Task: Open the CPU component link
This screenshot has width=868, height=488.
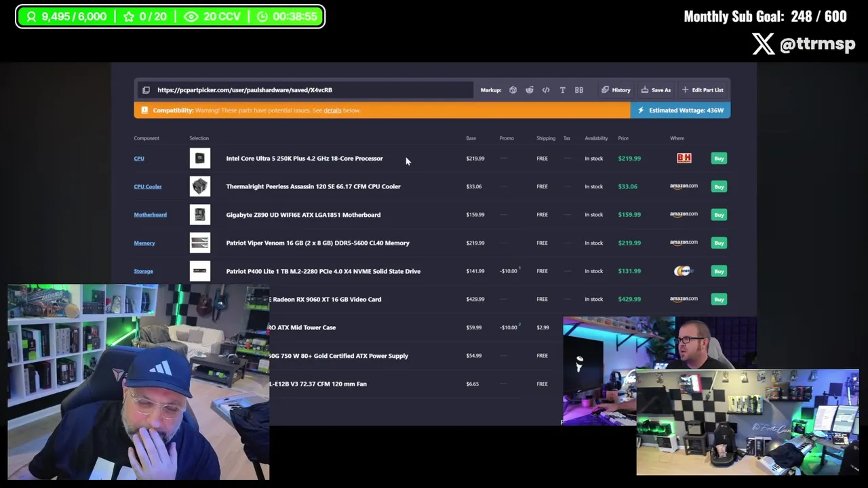Action: tap(139, 159)
